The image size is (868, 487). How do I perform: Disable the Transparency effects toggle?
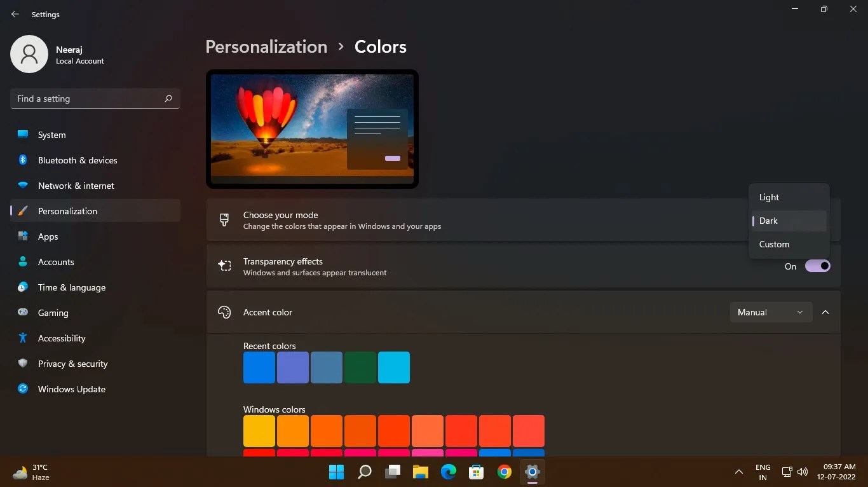(818, 266)
